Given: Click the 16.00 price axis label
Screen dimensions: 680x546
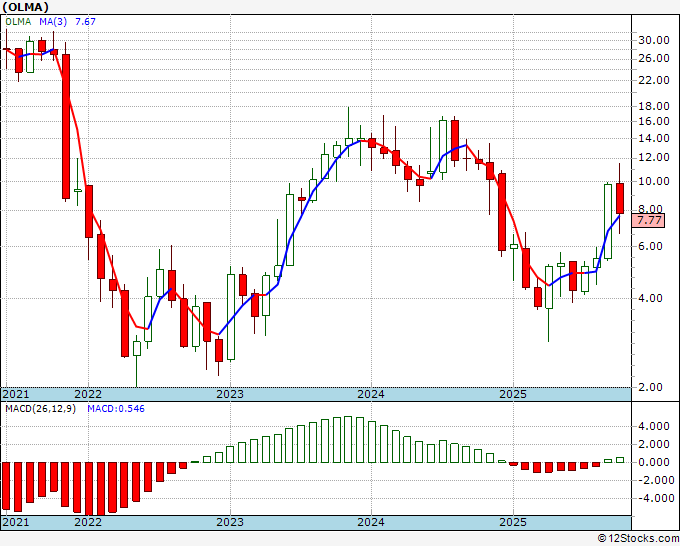Looking at the screenshot, I should tap(654, 121).
